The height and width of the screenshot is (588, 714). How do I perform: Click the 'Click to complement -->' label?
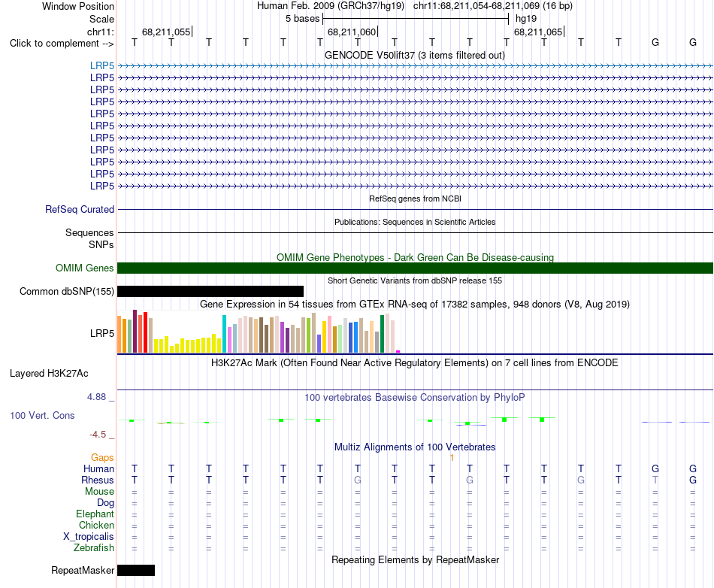(62, 44)
